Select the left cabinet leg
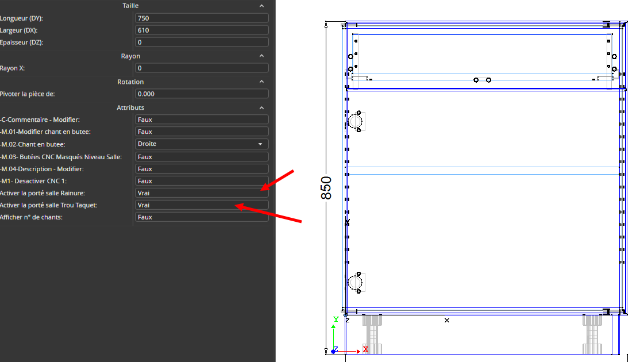 [373, 333]
